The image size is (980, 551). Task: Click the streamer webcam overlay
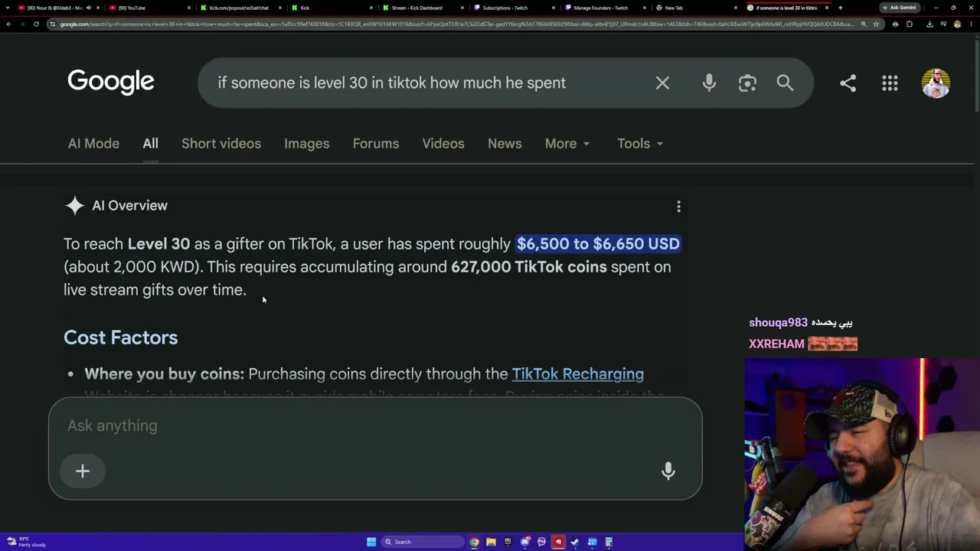pos(862,455)
